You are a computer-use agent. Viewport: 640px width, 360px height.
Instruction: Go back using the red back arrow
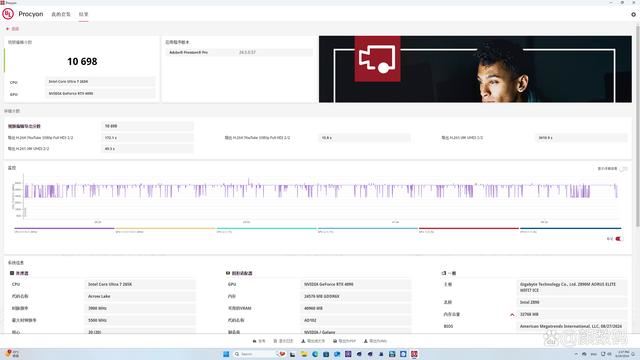point(7,29)
